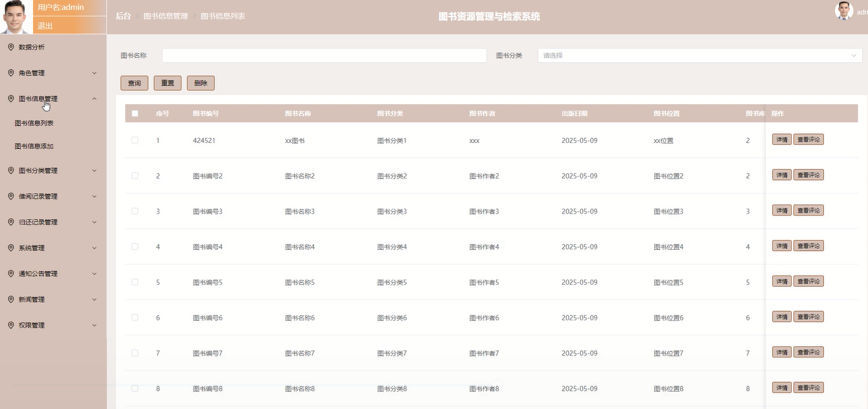Viewport: 868px width, 409px height.
Task: Click the pin icon beside 归还记录管理
Action: 11,222
